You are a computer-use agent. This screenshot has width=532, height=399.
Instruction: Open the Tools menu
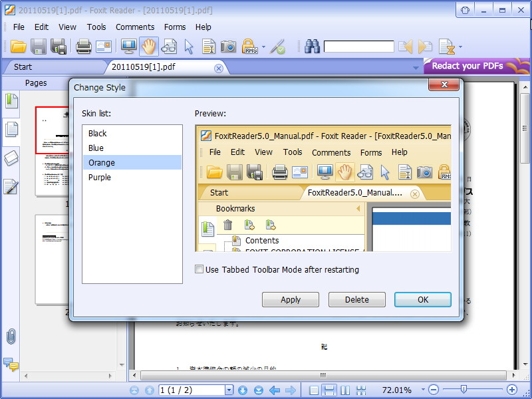(x=96, y=27)
